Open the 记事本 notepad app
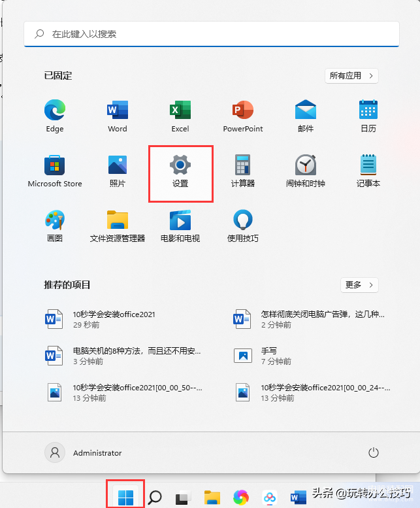 pyautogui.click(x=368, y=171)
